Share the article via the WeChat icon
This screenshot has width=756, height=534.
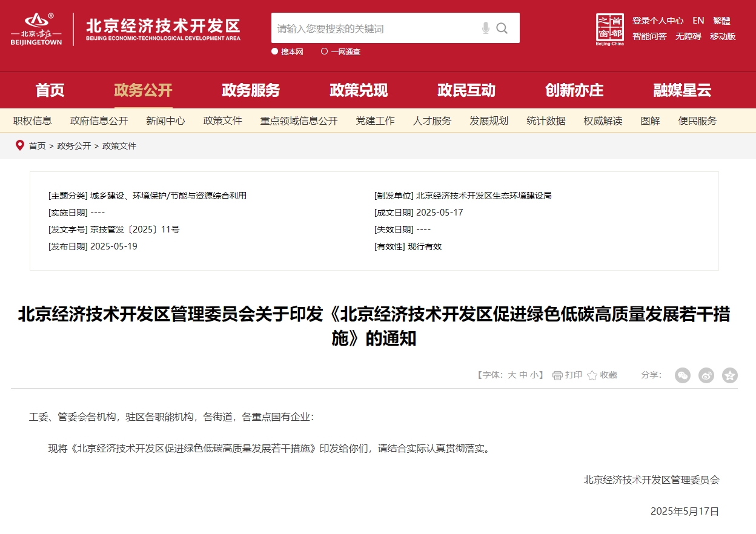tap(683, 375)
